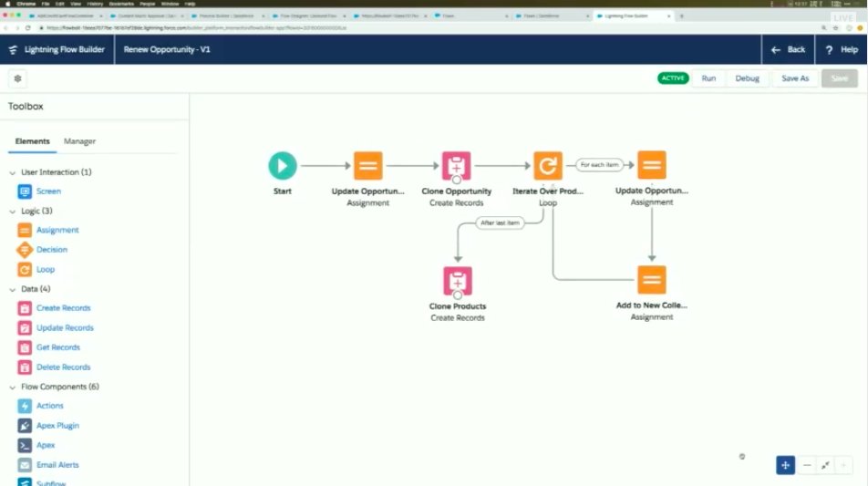Open the View menu in the macOS menu bar
The width and height of the screenshot is (868, 486).
pyautogui.click(x=76, y=4)
